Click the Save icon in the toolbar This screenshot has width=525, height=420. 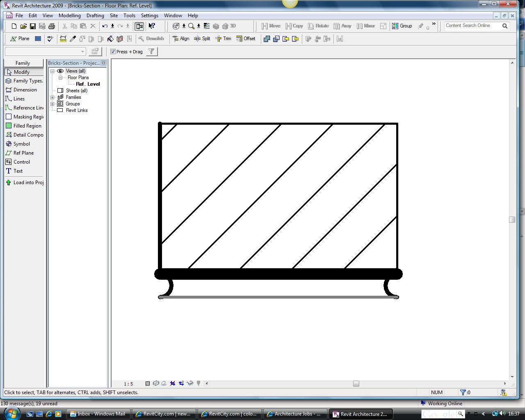click(33, 26)
